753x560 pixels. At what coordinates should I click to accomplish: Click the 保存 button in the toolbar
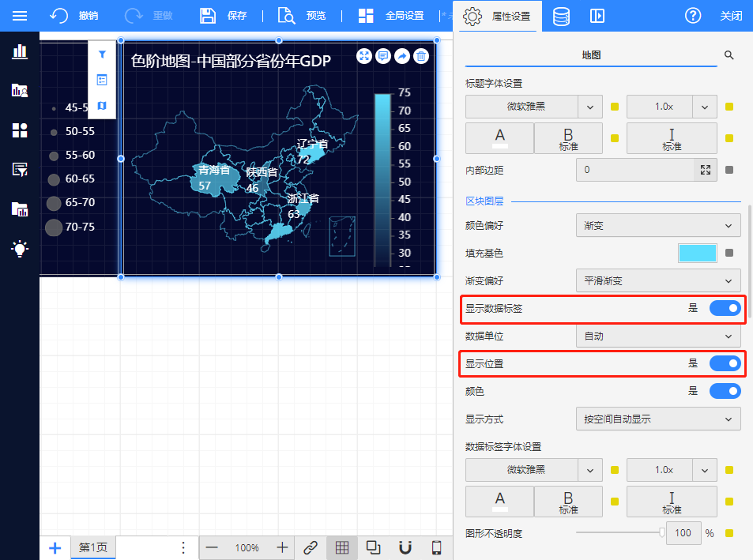224,16
